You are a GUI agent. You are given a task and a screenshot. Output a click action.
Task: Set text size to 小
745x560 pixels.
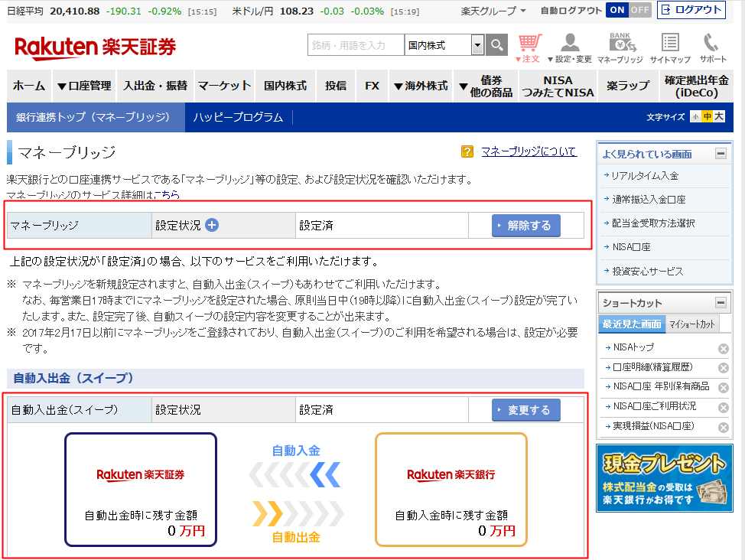coord(695,116)
